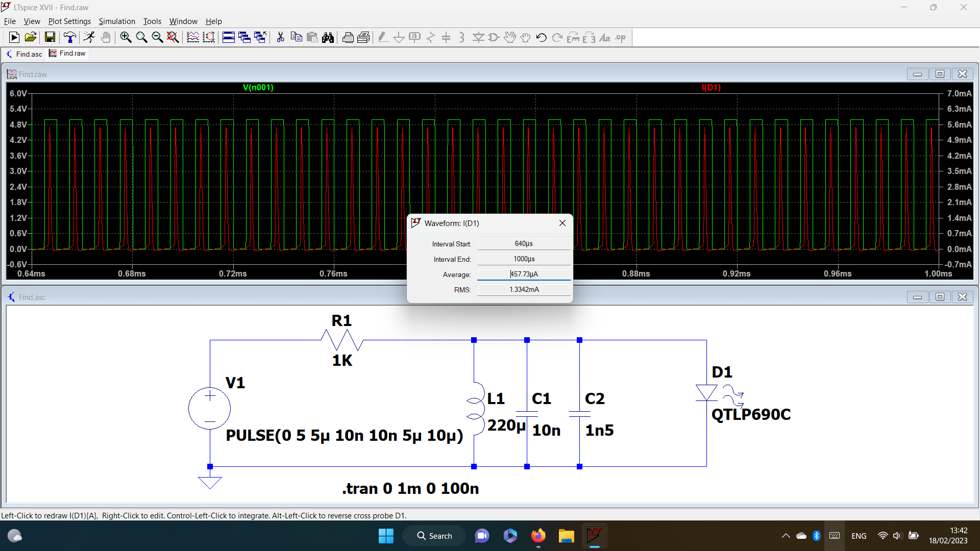
Task: Open the Control Panel hammer icon
Action: pos(70,37)
